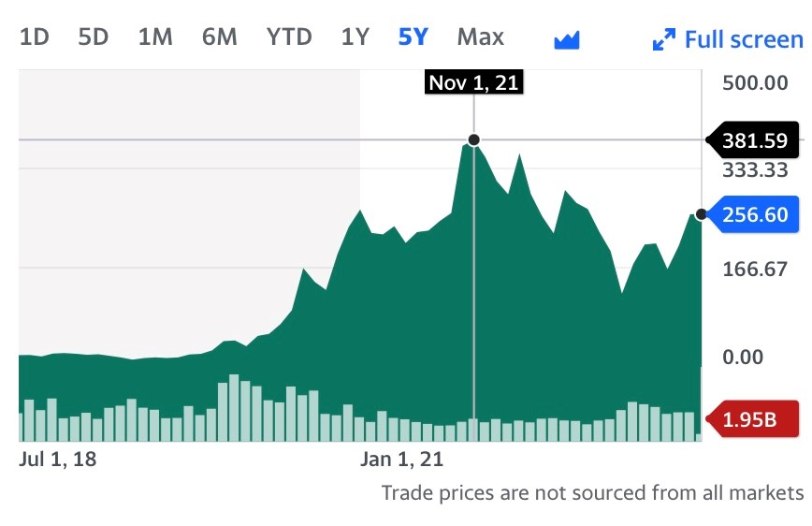Click the trade prices disclaimer text
812x526 pixels.
pos(592,492)
